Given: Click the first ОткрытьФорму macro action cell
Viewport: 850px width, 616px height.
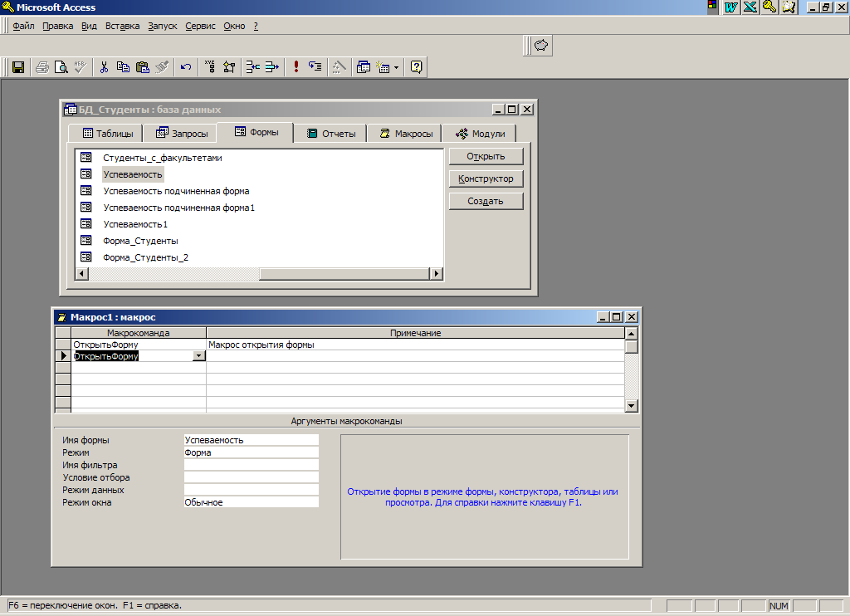Looking at the screenshot, I should [x=139, y=345].
